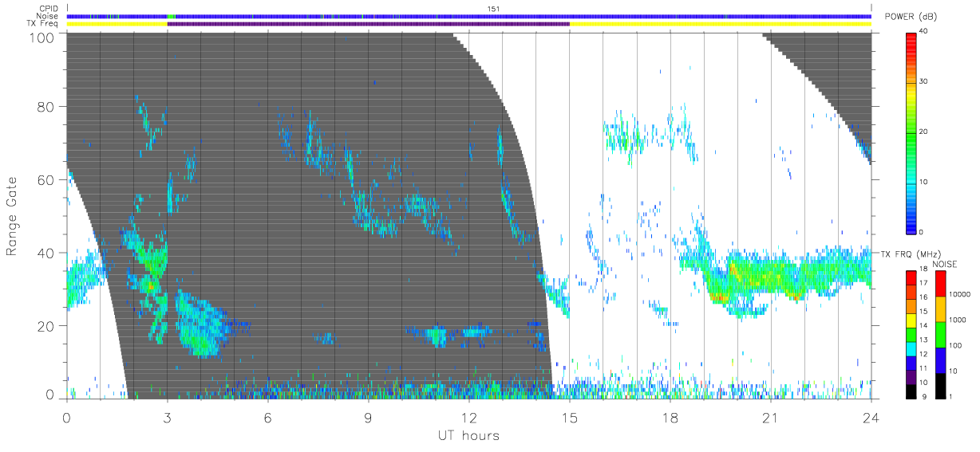Click the UT hours axis tick 12

(468, 417)
